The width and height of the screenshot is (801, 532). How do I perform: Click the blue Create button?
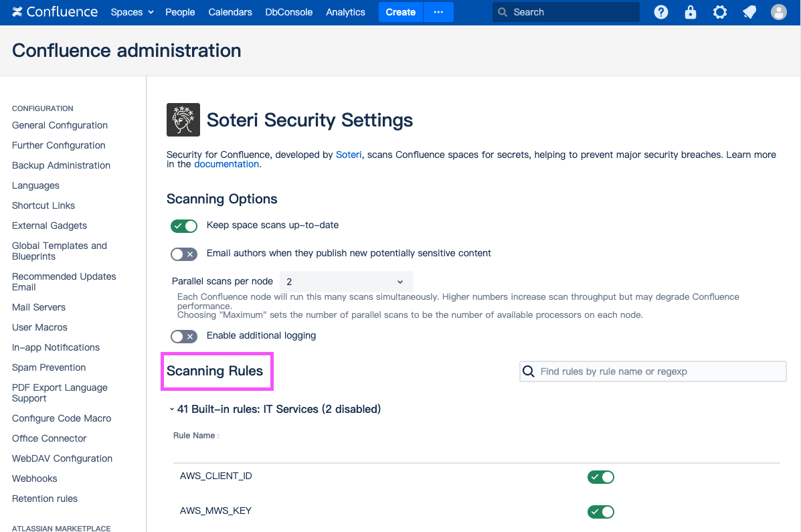(400, 12)
